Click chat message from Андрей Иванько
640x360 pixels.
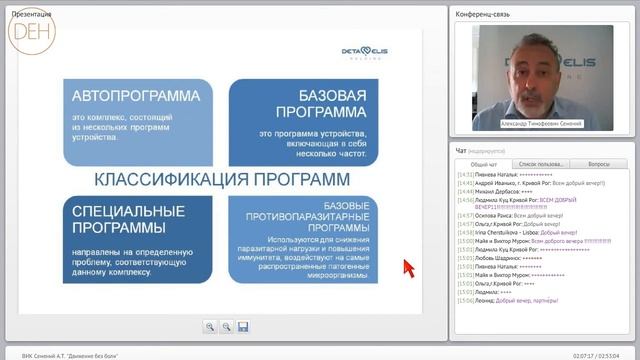(x=531, y=183)
